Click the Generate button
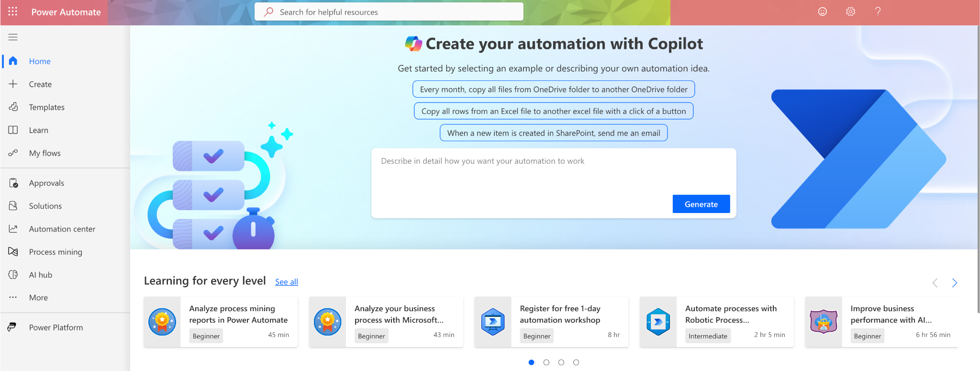 701,204
